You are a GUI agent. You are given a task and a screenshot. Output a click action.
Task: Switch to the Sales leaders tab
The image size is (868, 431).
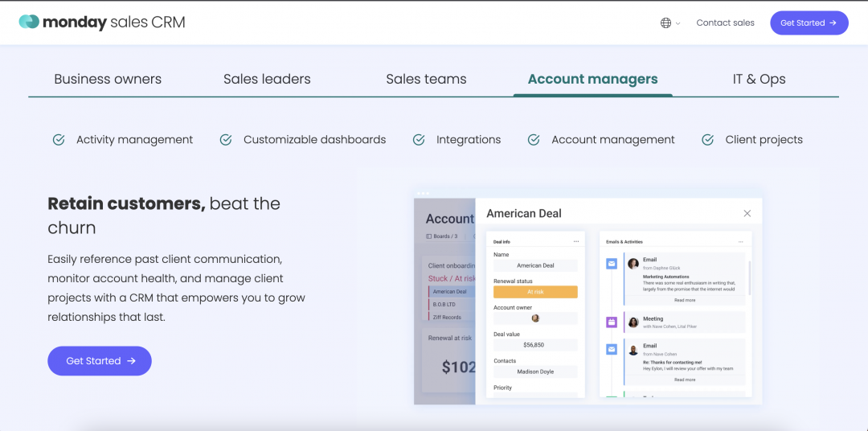(267, 80)
